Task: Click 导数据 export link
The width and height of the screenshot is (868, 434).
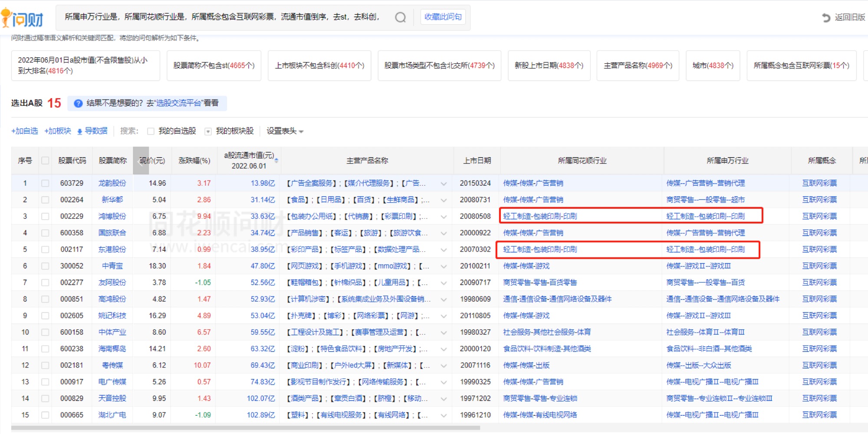Action: click(96, 131)
